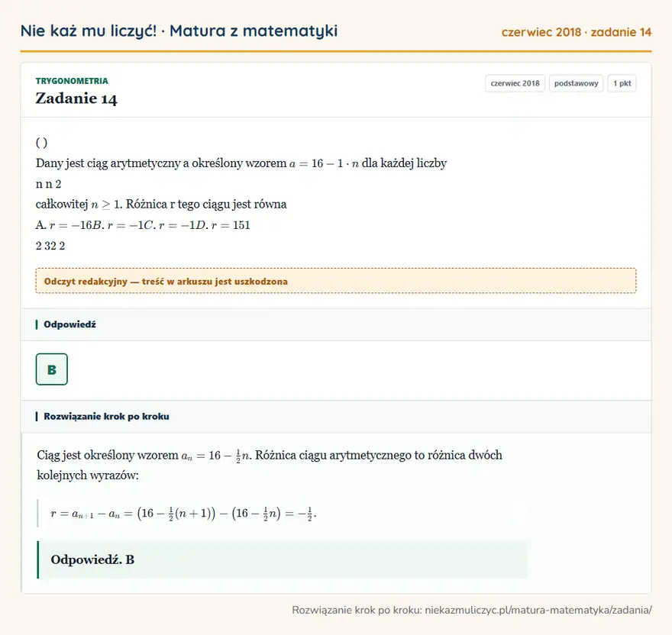Click the 'Rozwiązanie krok po kroku' section header

coord(335,417)
